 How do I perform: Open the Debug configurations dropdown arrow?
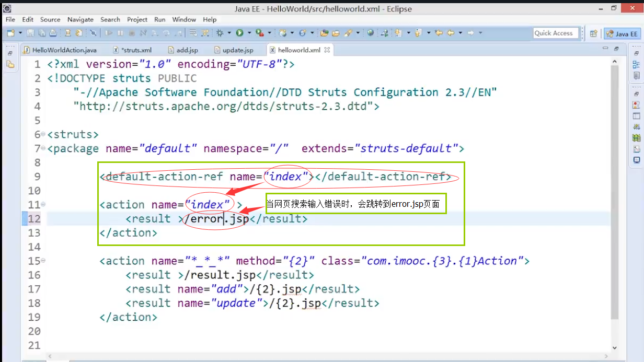tap(229, 33)
